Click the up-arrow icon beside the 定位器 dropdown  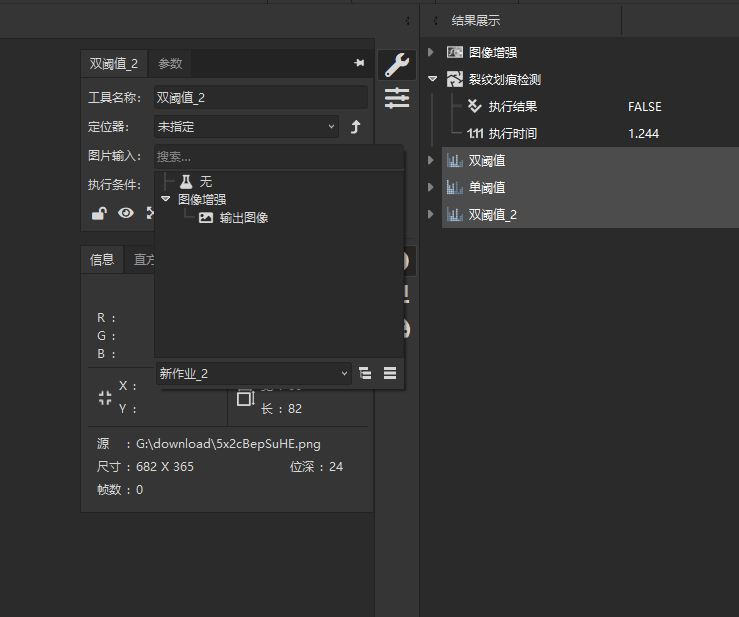(x=355, y=127)
